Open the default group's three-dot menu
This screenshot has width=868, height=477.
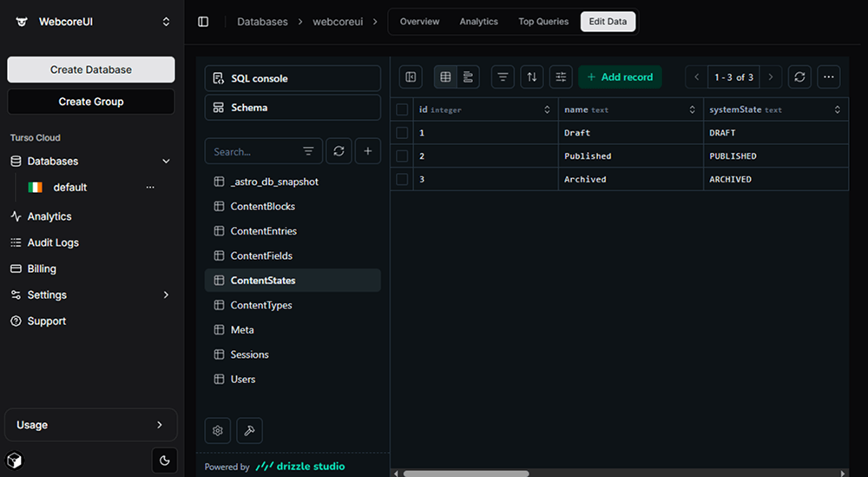click(150, 188)
